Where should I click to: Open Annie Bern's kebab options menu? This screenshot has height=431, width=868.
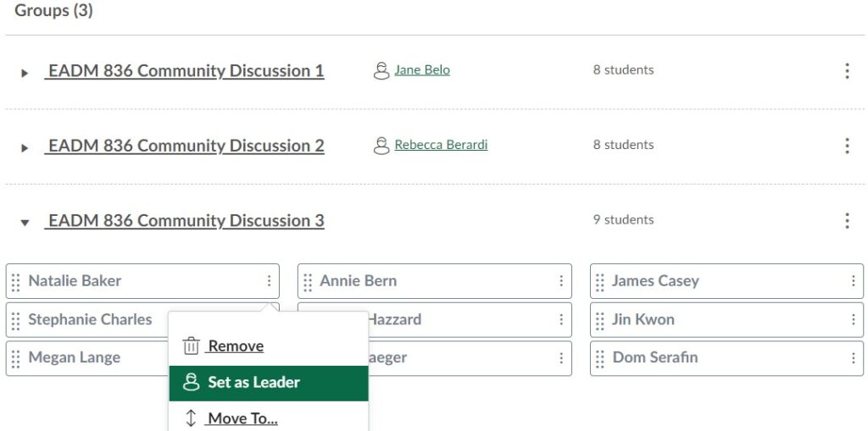pos(561,281)
